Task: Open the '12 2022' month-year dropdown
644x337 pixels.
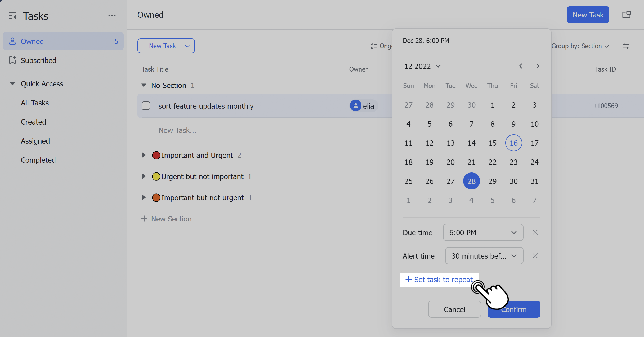Action: click(x=422, y=66)
